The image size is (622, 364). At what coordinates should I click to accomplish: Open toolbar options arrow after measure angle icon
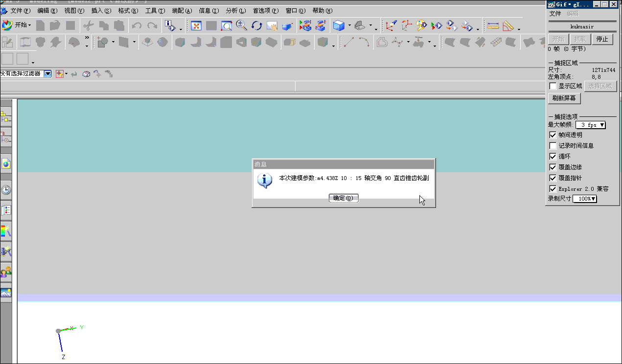point(519,29)
